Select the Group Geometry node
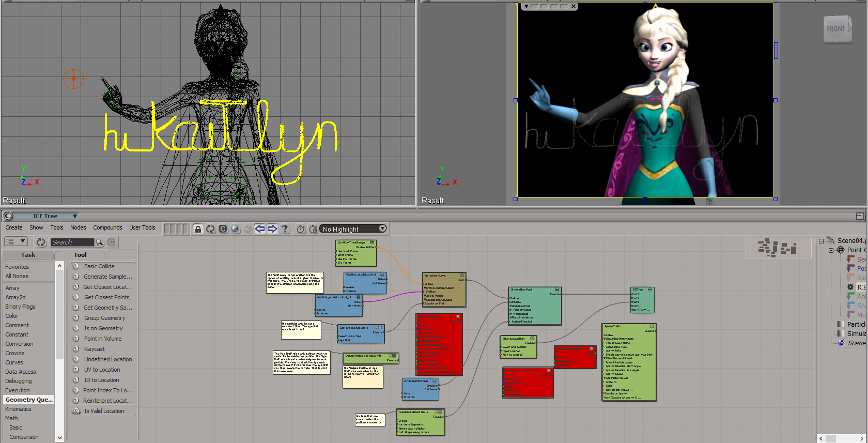The width and height of the screenshot is (868, 443). pos(105,318)
